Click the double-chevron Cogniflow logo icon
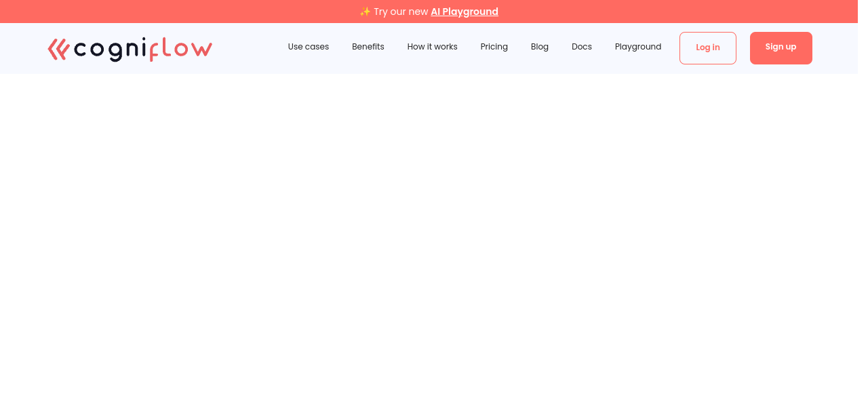Image resolution: width=868 pixels, height=407 pixels. (x=58, y=49)
